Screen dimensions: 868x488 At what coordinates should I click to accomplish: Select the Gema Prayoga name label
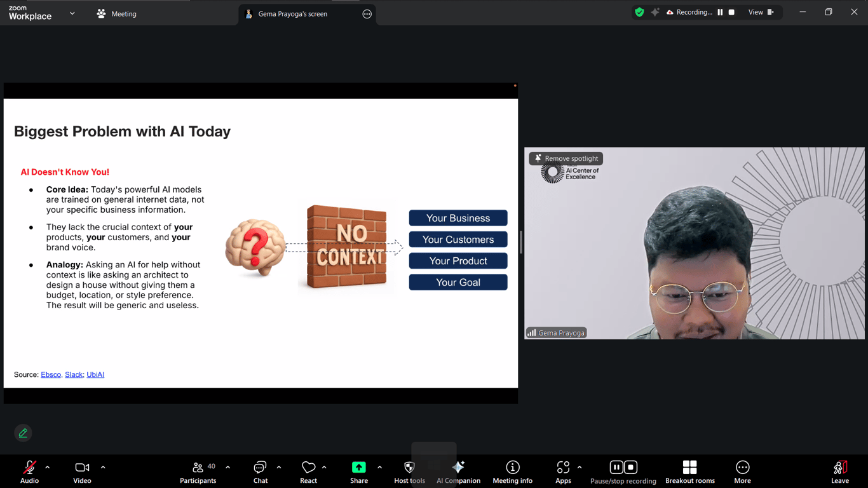(x=556, y=332)
